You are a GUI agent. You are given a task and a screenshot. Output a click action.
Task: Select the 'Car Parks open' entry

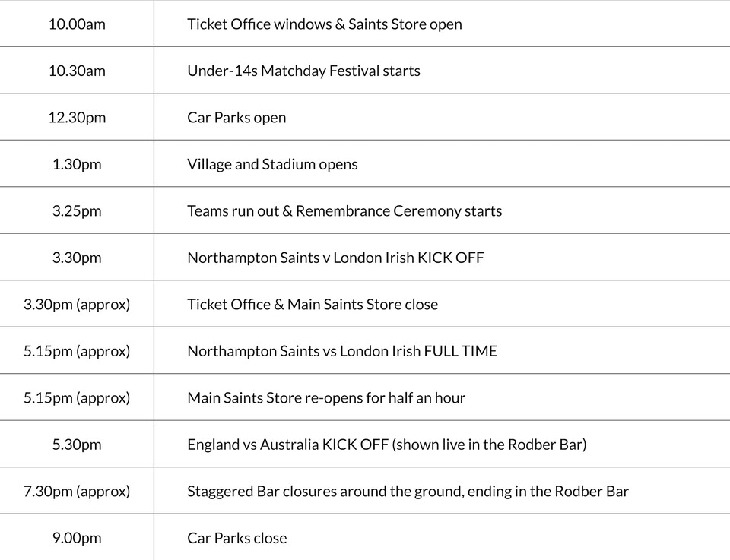(x=236, y=118)
